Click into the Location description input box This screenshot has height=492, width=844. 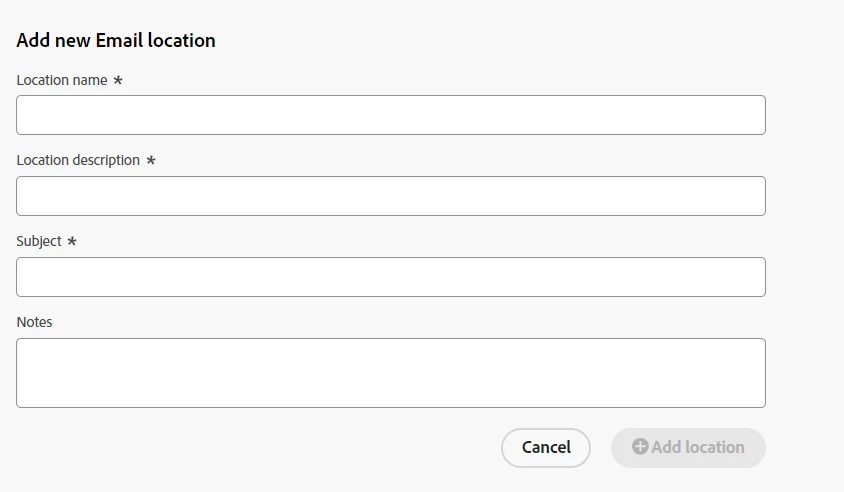pyautogui.click(x=390, y=196)
